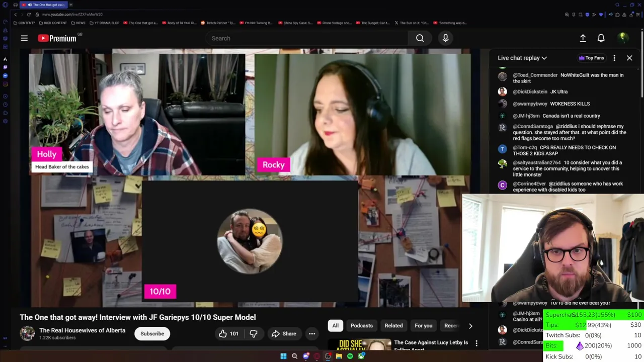Screen dimensions: 644x362
Task: Click Holly's webcam feed in video
Action: [x=137, y=115]
